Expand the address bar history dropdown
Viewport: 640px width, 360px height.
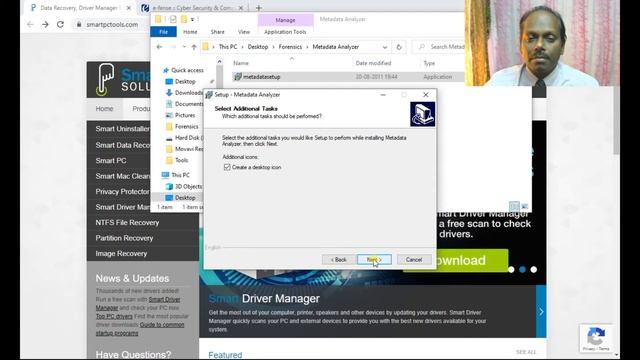[384, 47]
